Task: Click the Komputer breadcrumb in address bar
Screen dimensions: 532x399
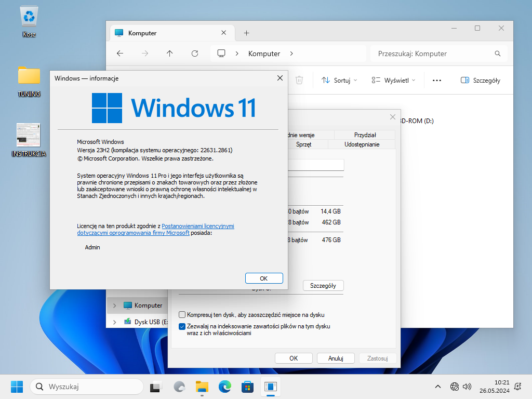Action: pyautogui.click(x=264, y=54)
